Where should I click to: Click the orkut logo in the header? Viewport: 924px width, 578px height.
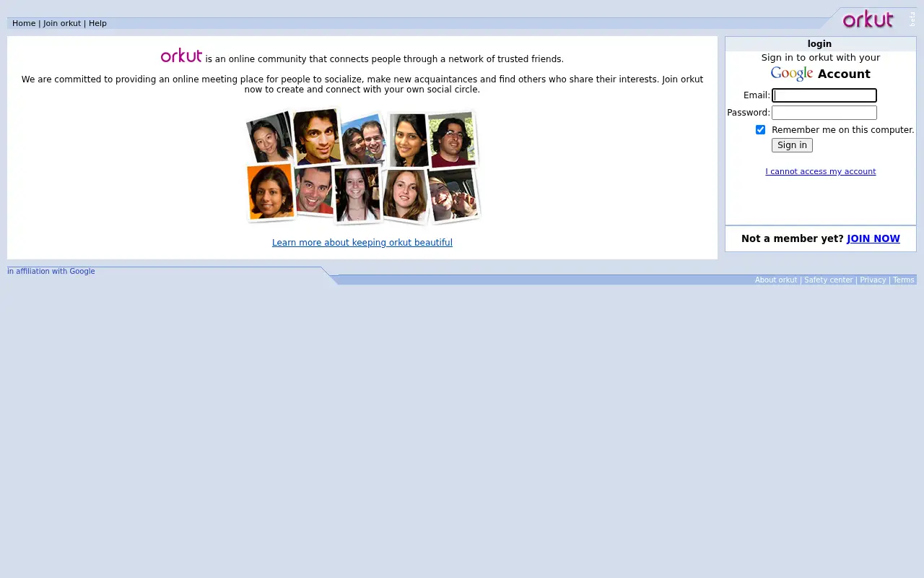tap(868, 19)
